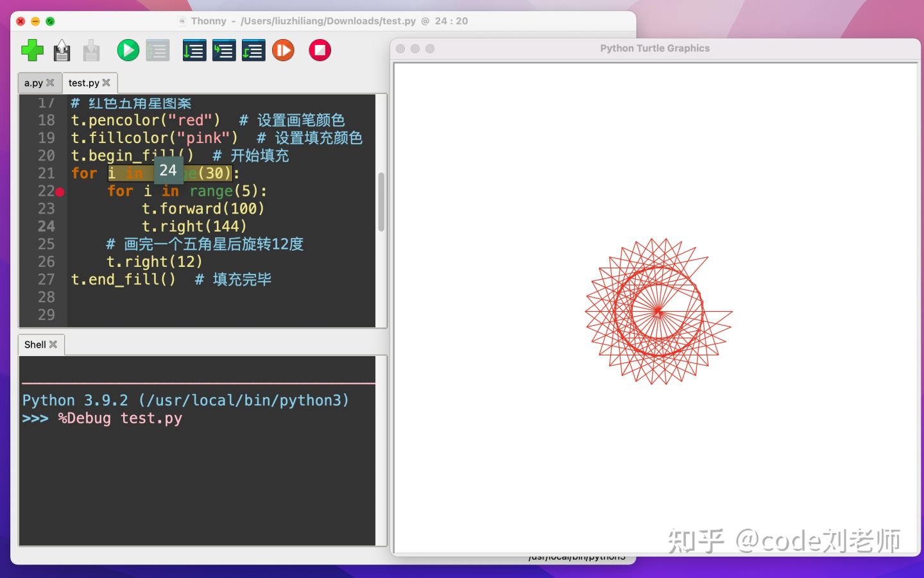Click line number 26 in the gutter
924x578 pixels.
pyautogui.click(x=46, y=262)
